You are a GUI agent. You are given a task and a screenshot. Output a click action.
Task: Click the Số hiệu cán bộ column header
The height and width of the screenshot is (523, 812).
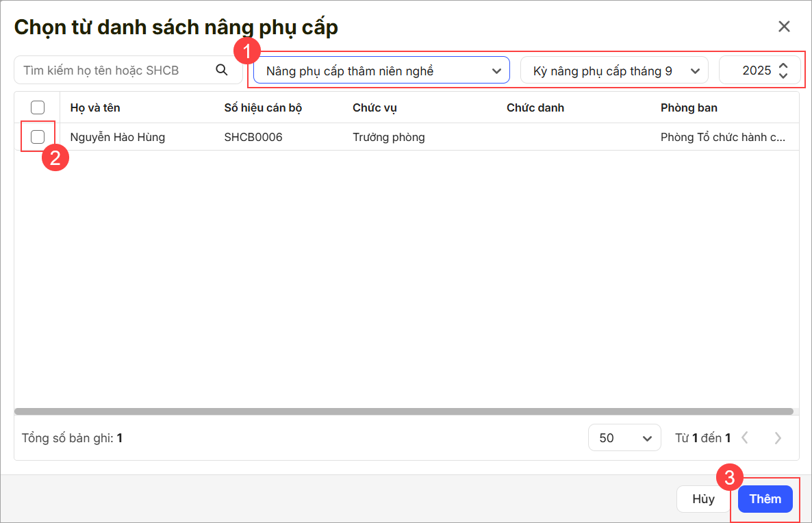263,107
